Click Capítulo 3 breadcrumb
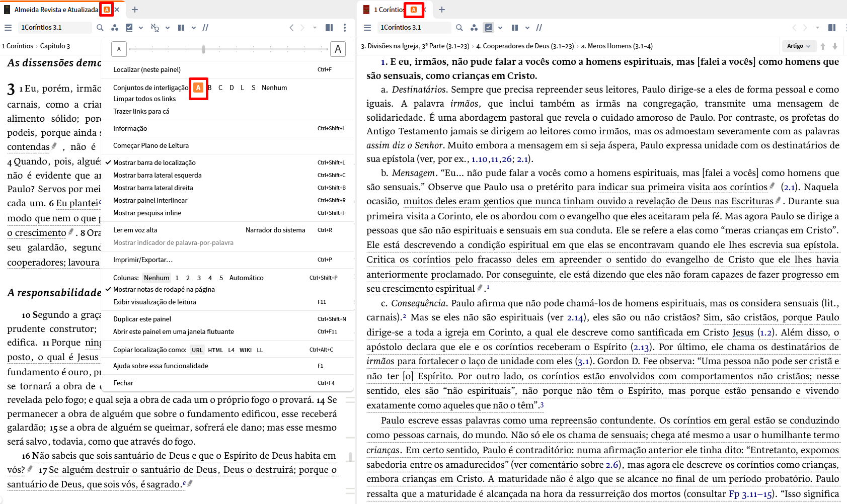 55,46
